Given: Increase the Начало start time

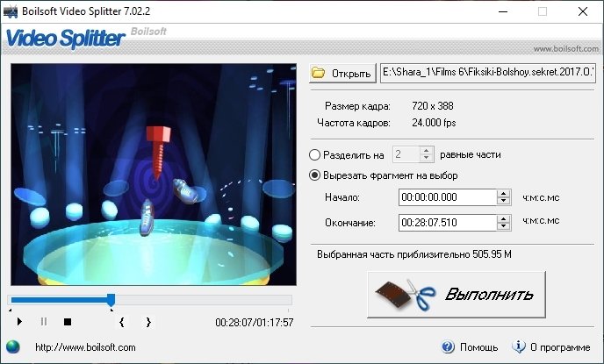Looking at the screenshot, I should [503, 194].
